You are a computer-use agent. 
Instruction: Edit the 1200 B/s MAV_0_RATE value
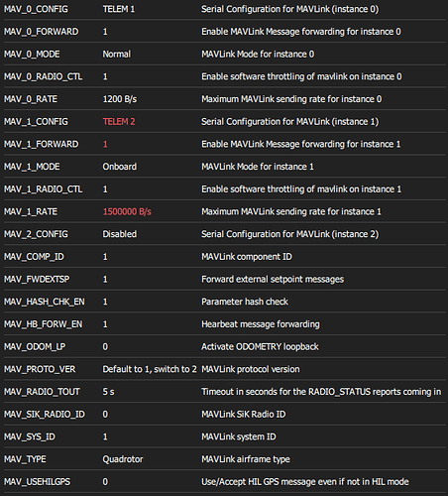pos(120,99)
